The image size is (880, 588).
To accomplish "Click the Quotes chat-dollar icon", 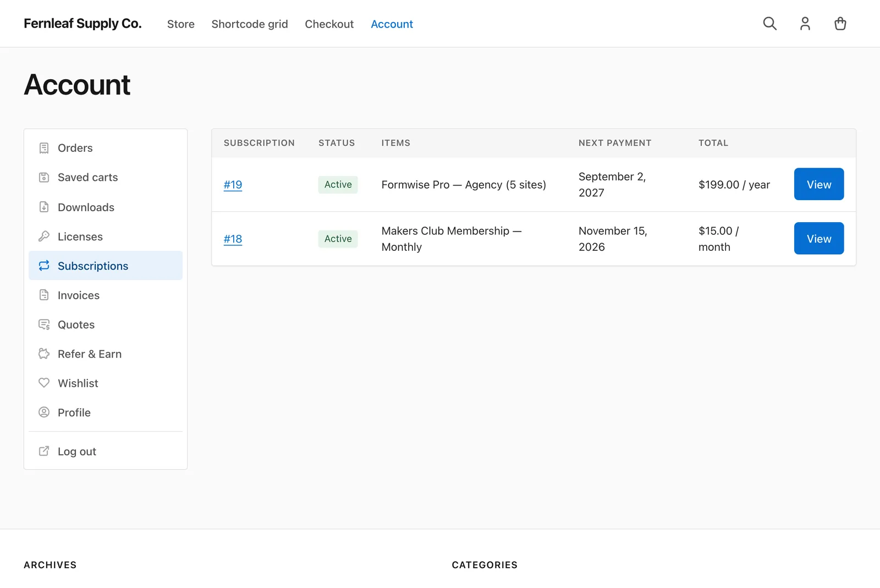I will tap(44, 325).
